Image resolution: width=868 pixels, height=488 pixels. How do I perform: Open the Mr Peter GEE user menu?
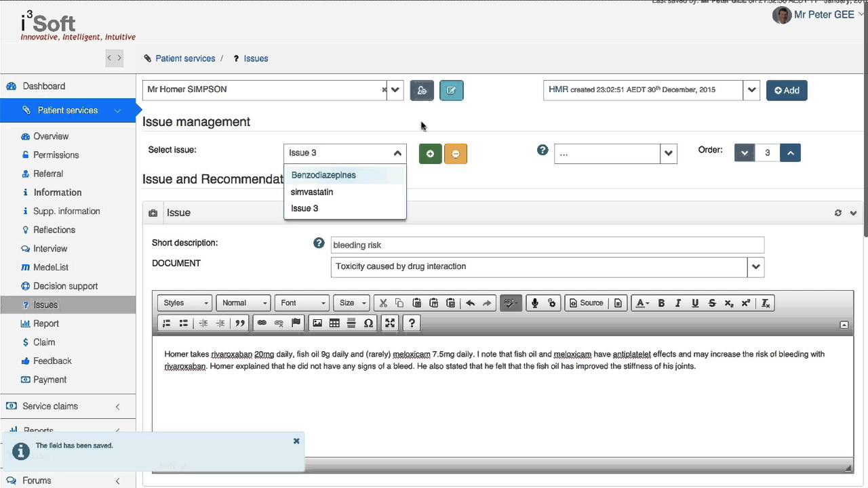tap(818, 15)
